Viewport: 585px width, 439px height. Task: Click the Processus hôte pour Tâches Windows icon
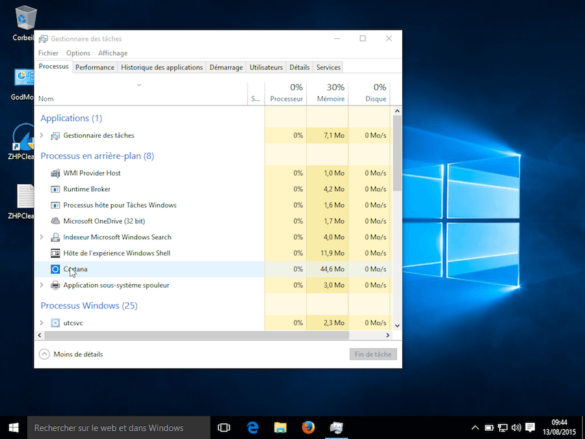pos(55,205)
